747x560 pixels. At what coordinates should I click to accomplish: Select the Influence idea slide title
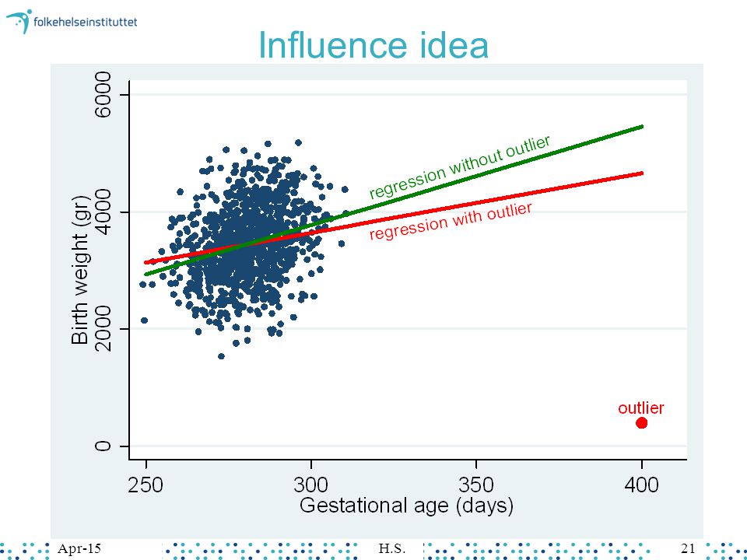click(x=373, y=45)
